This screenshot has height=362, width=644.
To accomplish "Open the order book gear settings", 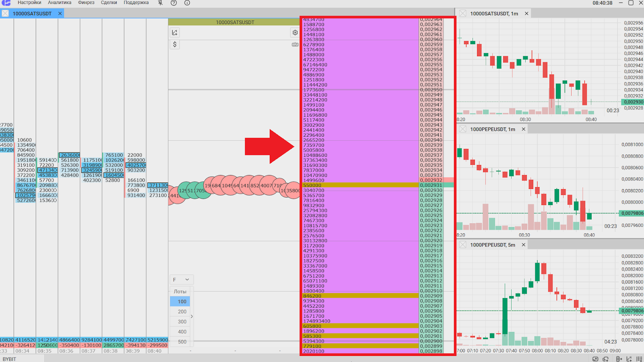I will click(x=295, y=33).
